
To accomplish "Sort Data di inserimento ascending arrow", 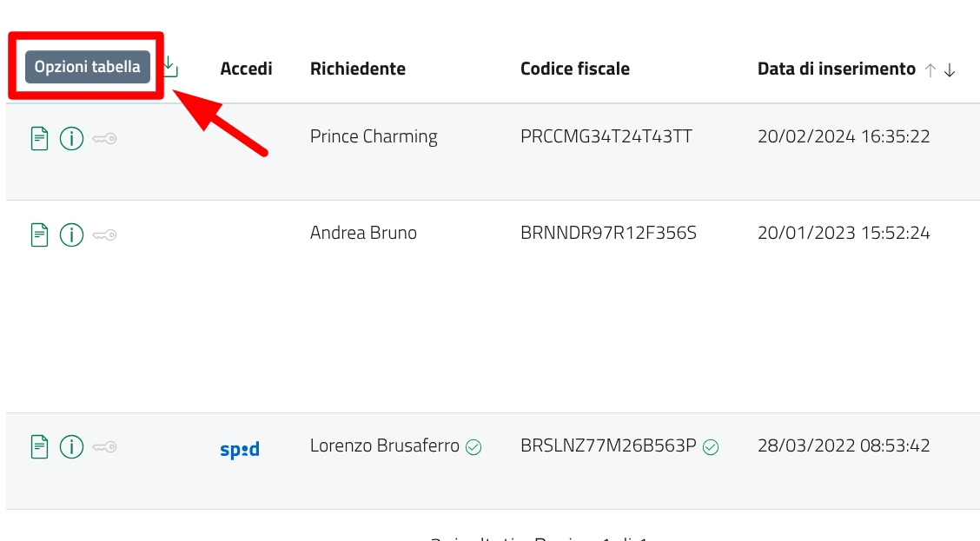I will point(930,70).
